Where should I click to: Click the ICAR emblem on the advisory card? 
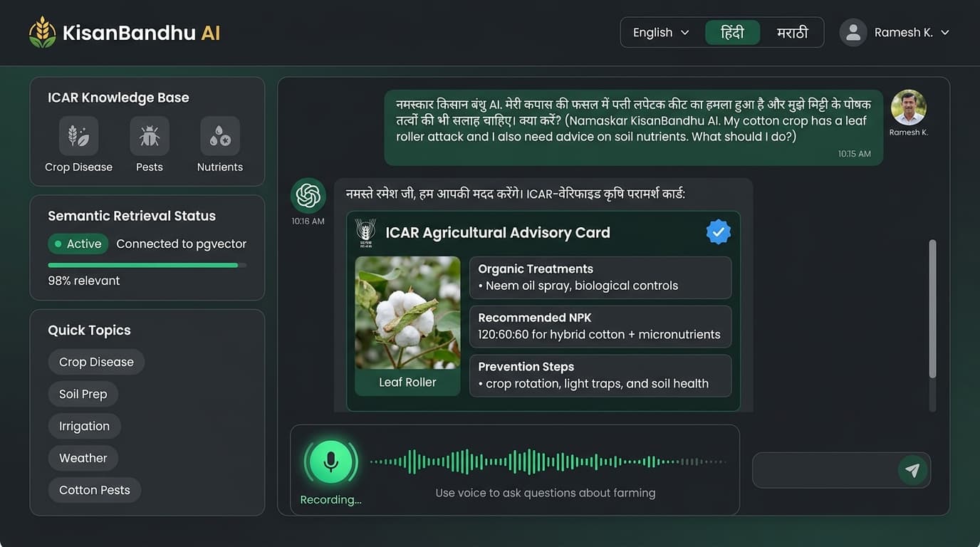click(365, 232)
